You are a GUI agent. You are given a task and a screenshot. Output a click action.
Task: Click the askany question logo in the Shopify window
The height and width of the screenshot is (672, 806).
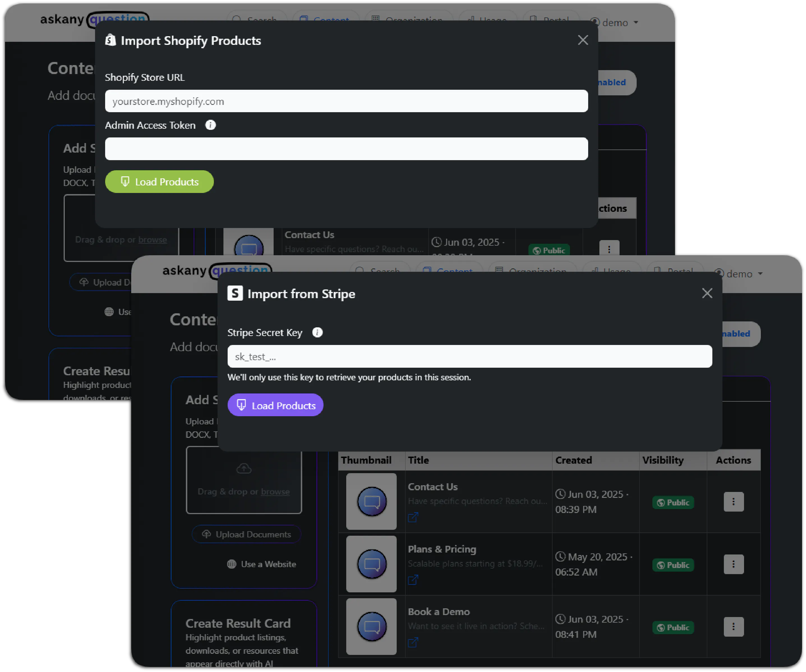point(95,19)
